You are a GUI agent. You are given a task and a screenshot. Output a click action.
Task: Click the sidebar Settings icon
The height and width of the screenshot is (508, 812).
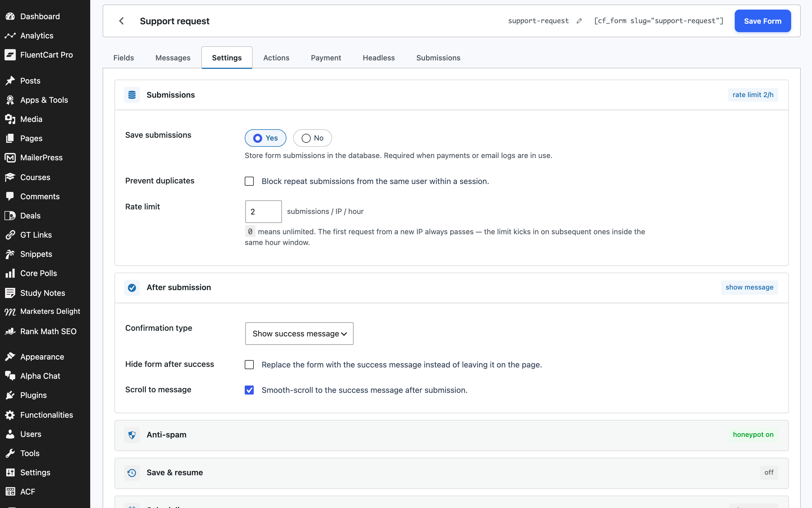point(10,472)
